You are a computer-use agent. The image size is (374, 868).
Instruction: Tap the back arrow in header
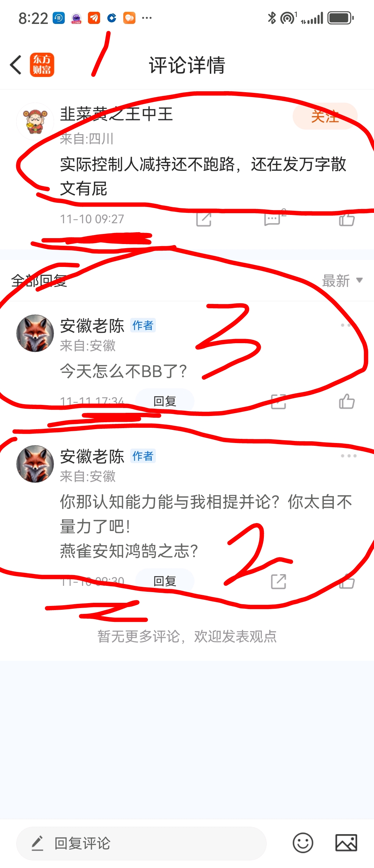coord(16,65)
